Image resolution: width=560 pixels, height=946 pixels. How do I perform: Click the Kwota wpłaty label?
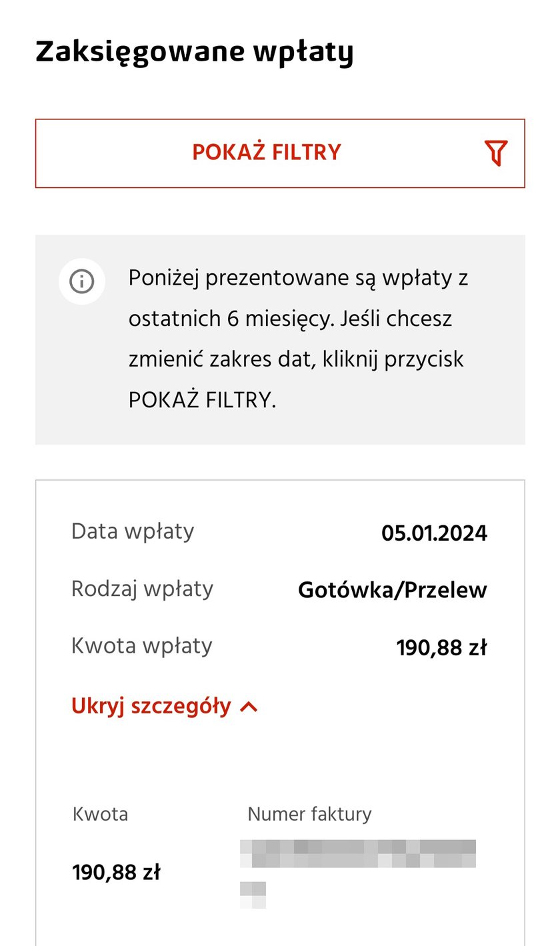click(x=141, y=646)
